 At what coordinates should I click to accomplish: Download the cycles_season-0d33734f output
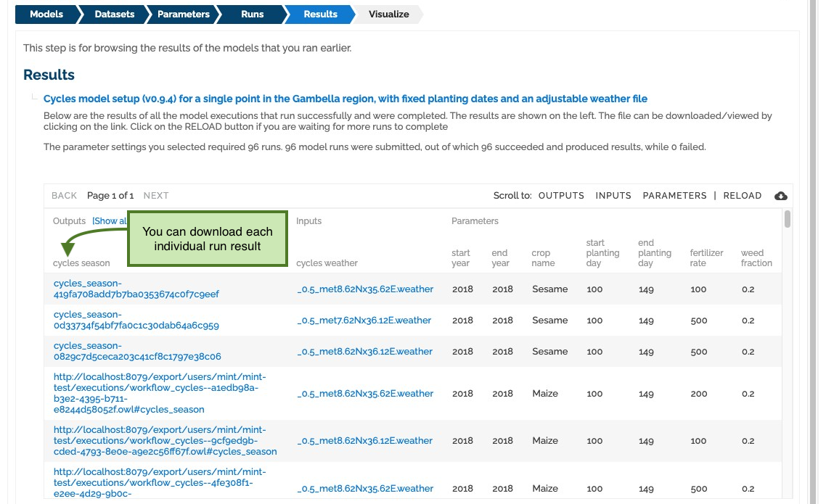pyautogui.click(x=136, y=320)
